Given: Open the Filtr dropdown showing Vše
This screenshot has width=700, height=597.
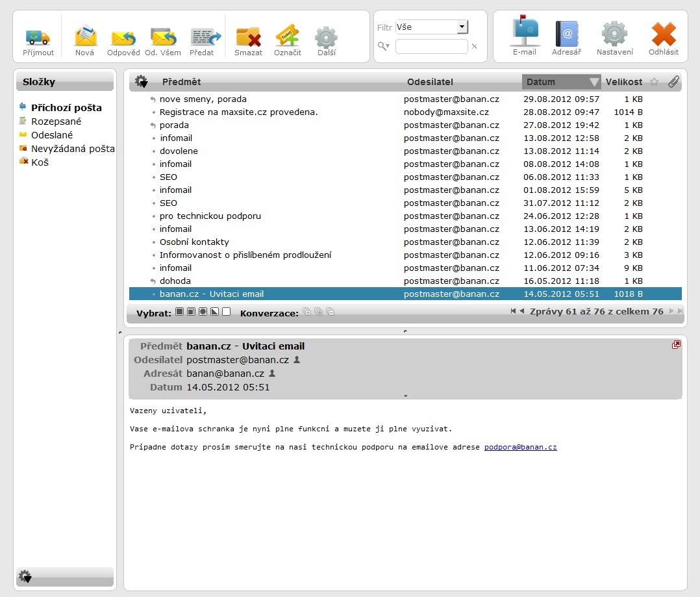Looking at the screenshot, I should (432, 27).
